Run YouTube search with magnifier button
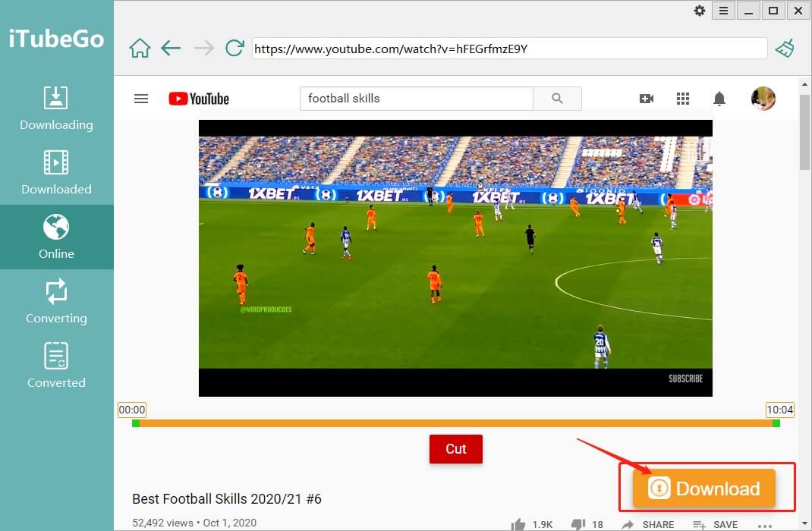Viewport: 812px width, 531px height. [x=557, y=99]
